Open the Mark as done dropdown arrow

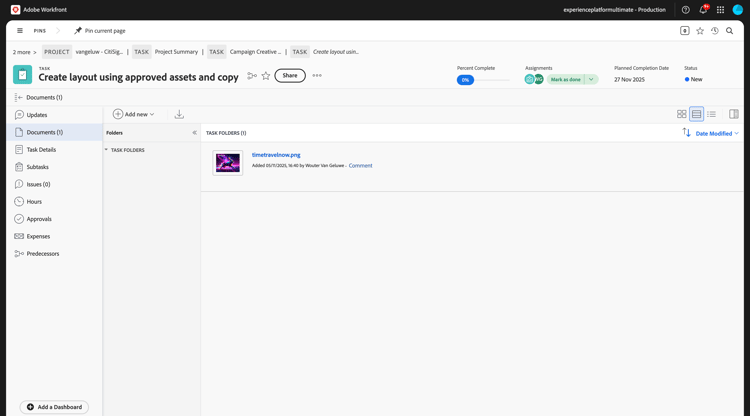click(592, 79)
